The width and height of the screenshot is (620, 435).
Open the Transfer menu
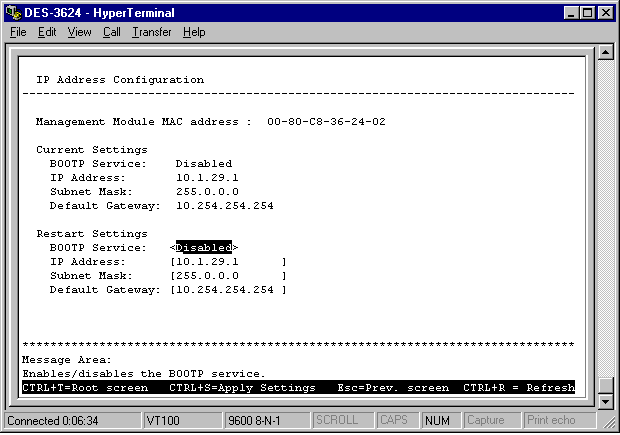point(151,32)
